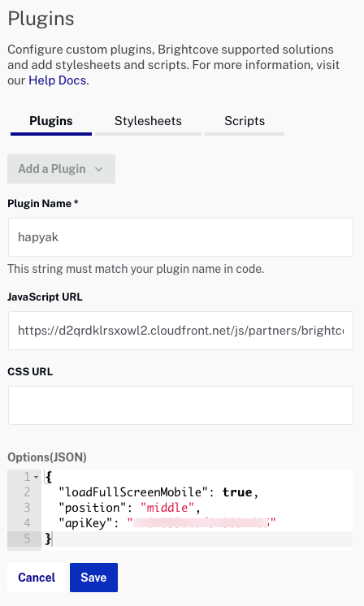Click the closing brace on line 5
The height and width of the screenshot is (606, 364).
point(48,539)
